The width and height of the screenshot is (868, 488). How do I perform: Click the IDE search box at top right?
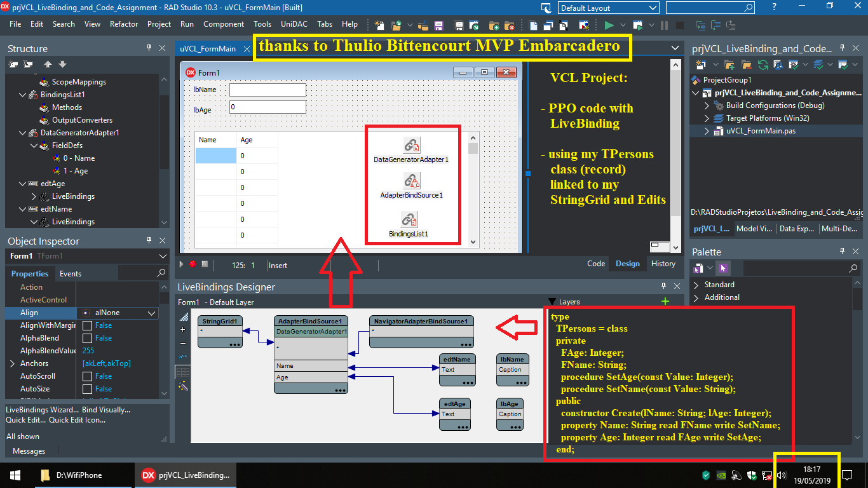pos(710,8)
